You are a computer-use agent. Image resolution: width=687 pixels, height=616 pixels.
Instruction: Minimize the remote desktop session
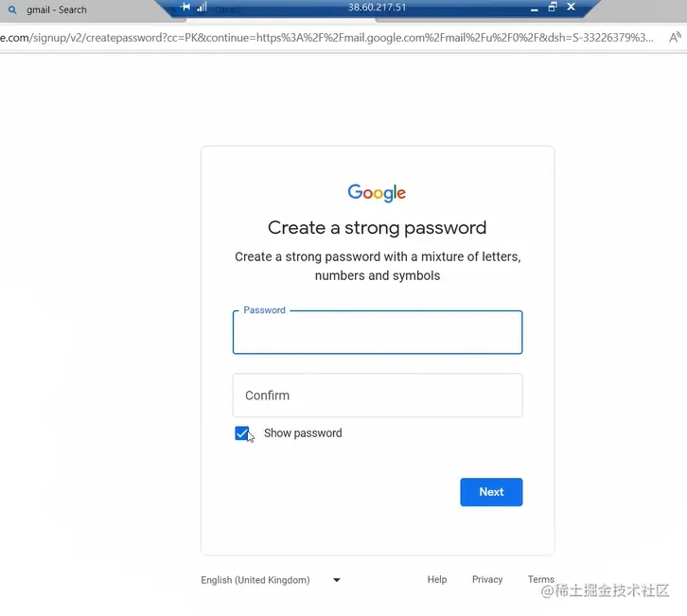[534, 8]
